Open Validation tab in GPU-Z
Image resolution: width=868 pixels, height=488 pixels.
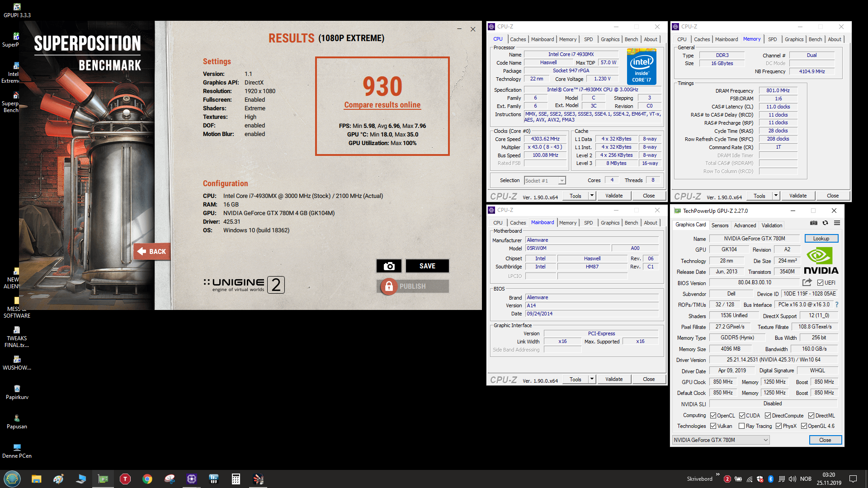click(772, 225)
